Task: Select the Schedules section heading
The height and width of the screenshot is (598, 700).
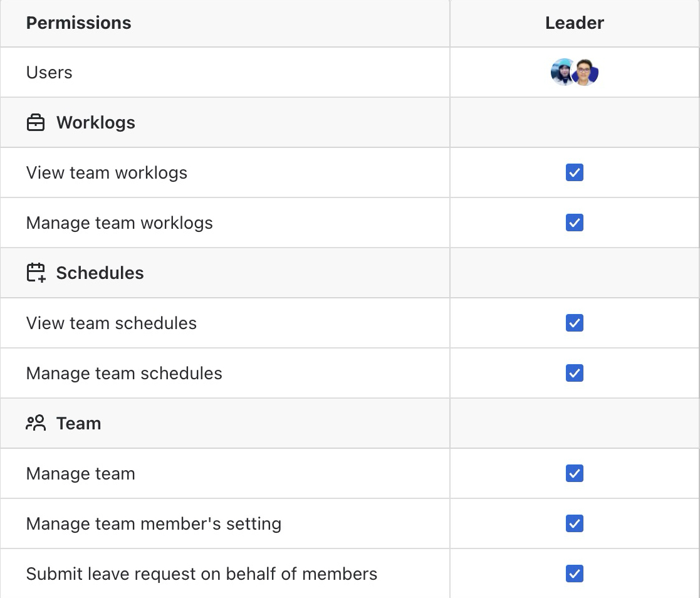Action: pos(100,273)
